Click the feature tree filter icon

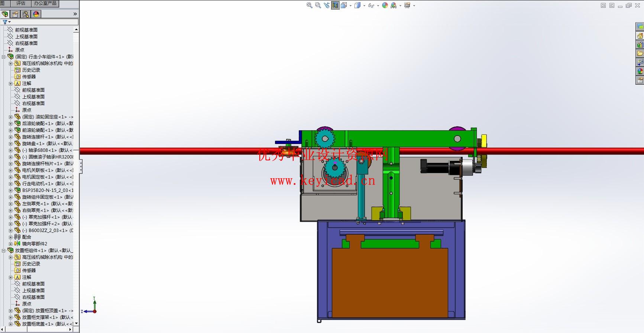tap(5, 22)
